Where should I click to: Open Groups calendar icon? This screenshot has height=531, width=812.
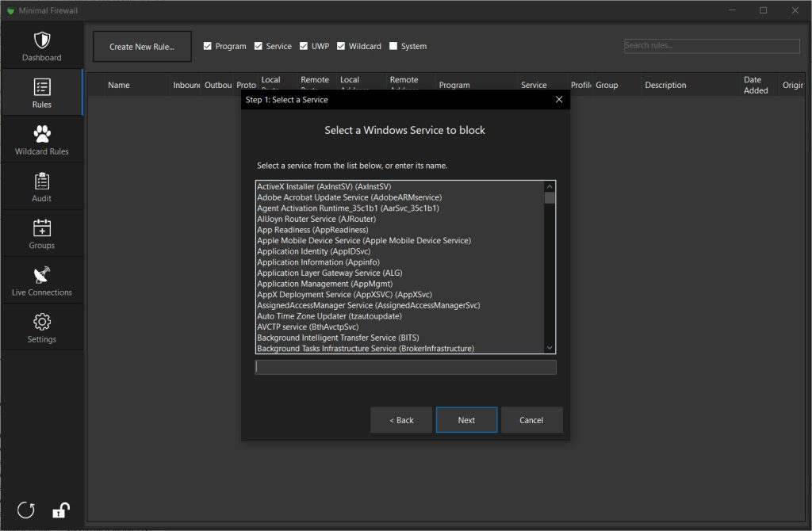tap(42, 227)
